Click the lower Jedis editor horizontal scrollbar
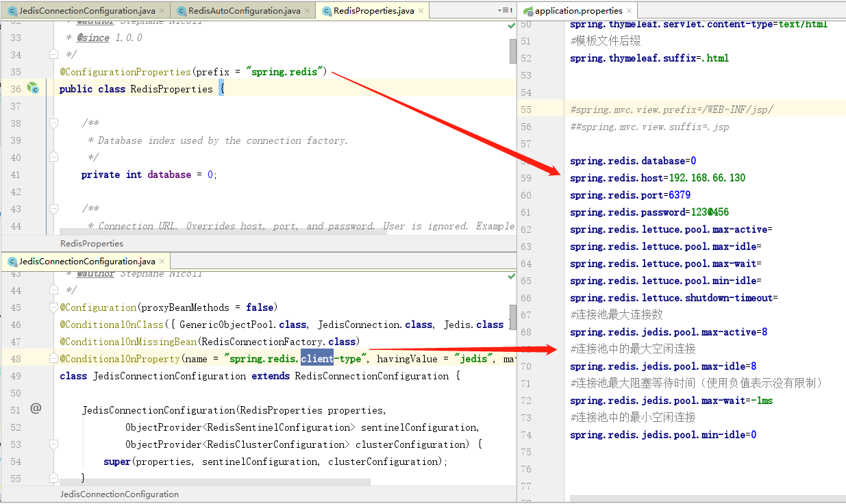Viewport: 846px width, 504px height. point(214,482)
